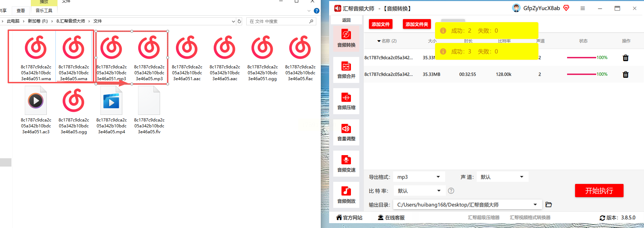Click the user avatar icon
The height and width of the screenshot is (228, 644).
click(x=516, y=8)
